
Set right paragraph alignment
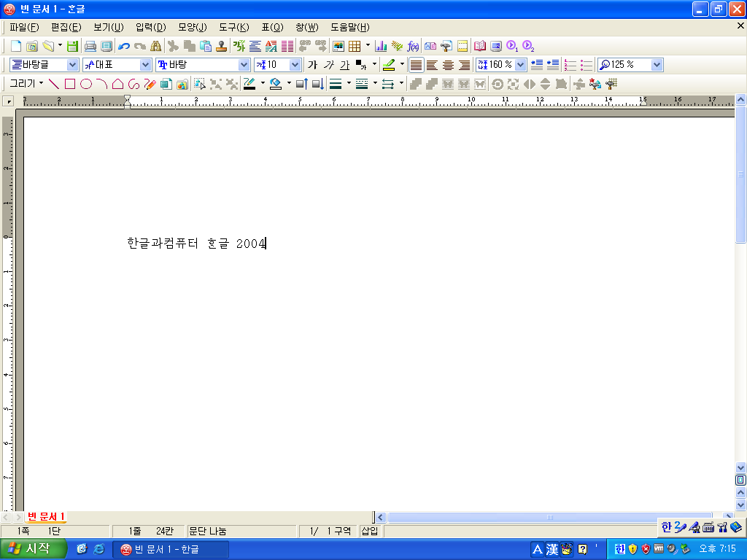[x=464, y=65]
